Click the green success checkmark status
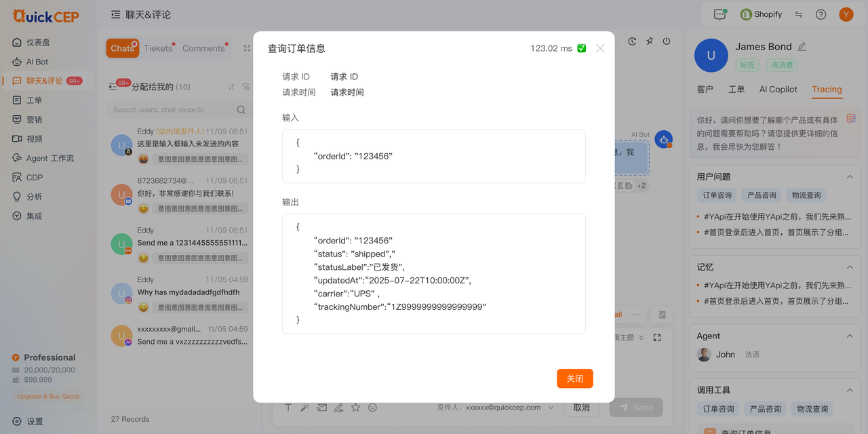The image size is (868, 434). [x=581, y=48]
